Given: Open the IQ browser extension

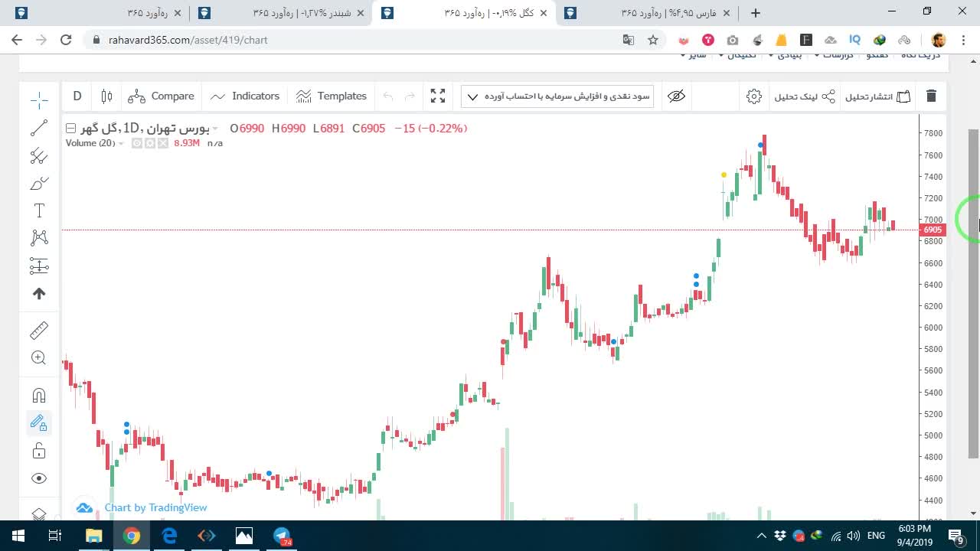Looking at the screenshot, I should [x=855, y=40].
